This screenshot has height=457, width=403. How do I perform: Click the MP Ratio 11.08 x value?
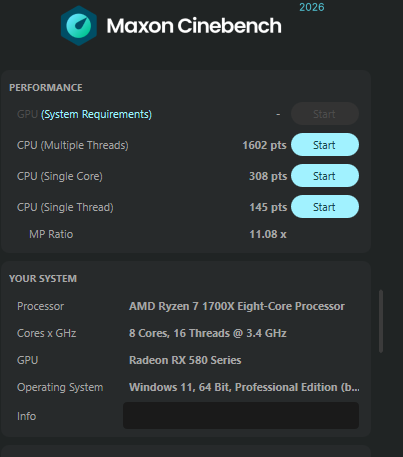(268, 234)
